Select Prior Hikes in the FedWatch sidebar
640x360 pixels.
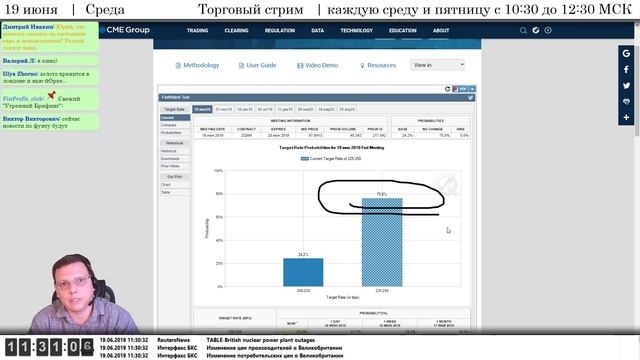[175, 166]
